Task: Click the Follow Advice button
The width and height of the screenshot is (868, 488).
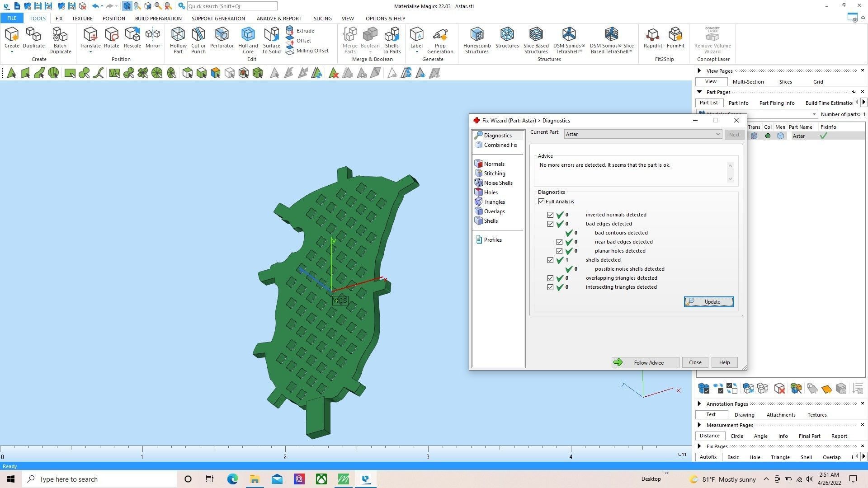Action: click(645, 362)
